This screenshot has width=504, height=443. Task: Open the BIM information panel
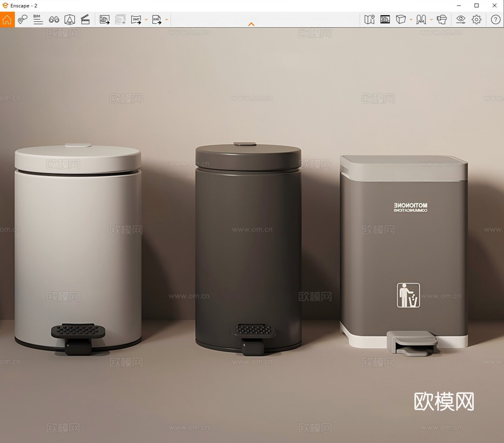click(x=38, y=20)
